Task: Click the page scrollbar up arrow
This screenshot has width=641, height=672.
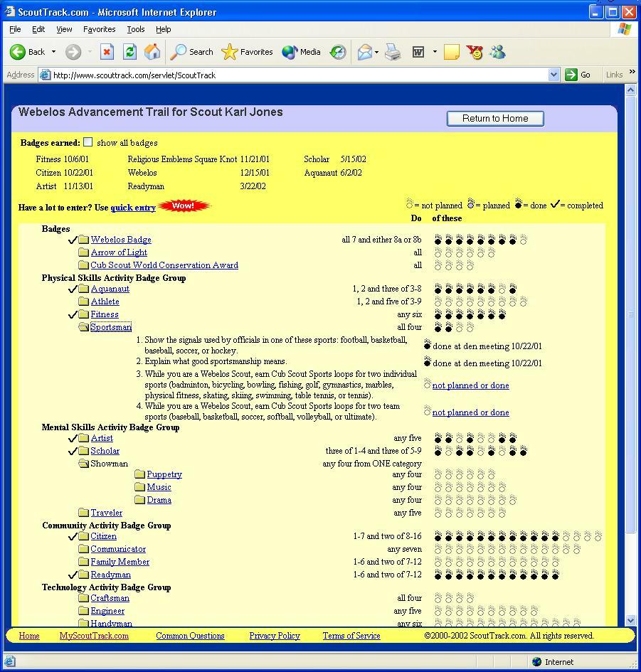Action: pyautogui.click(x=630, y=90)
